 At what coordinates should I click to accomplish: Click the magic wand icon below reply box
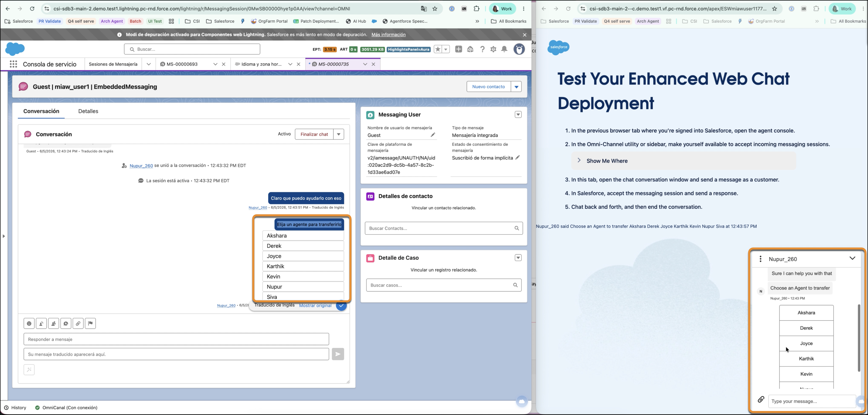coord(29,369)
